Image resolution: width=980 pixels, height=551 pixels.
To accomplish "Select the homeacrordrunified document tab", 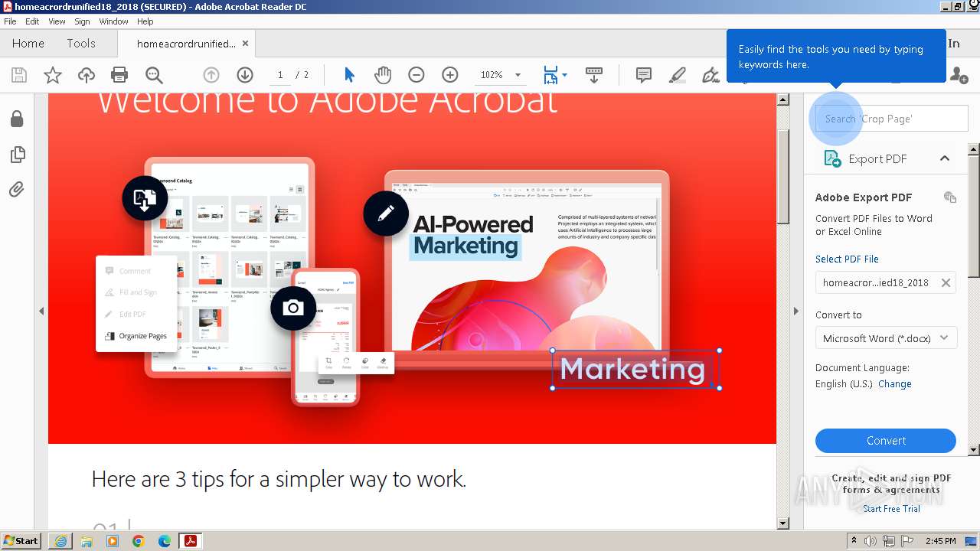I will 186,44.
